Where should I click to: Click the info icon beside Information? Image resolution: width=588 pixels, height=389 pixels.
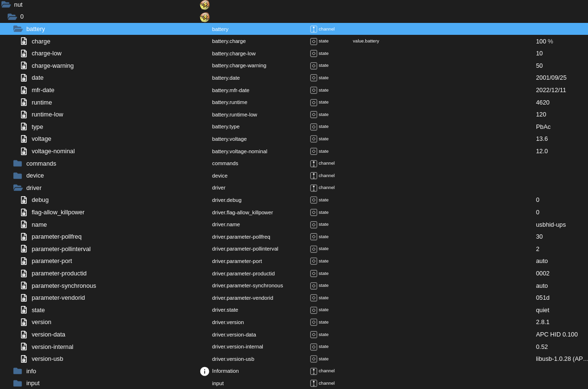[x=205, y=371]
